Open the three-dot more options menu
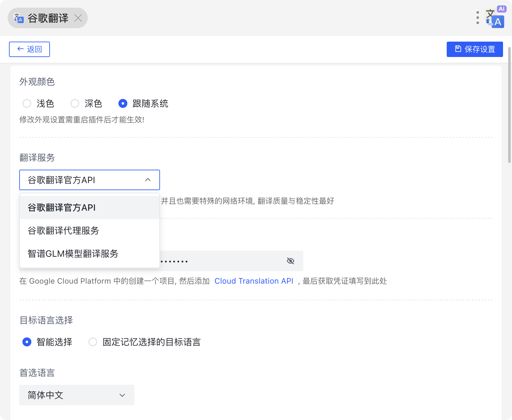 click(477, 18)
